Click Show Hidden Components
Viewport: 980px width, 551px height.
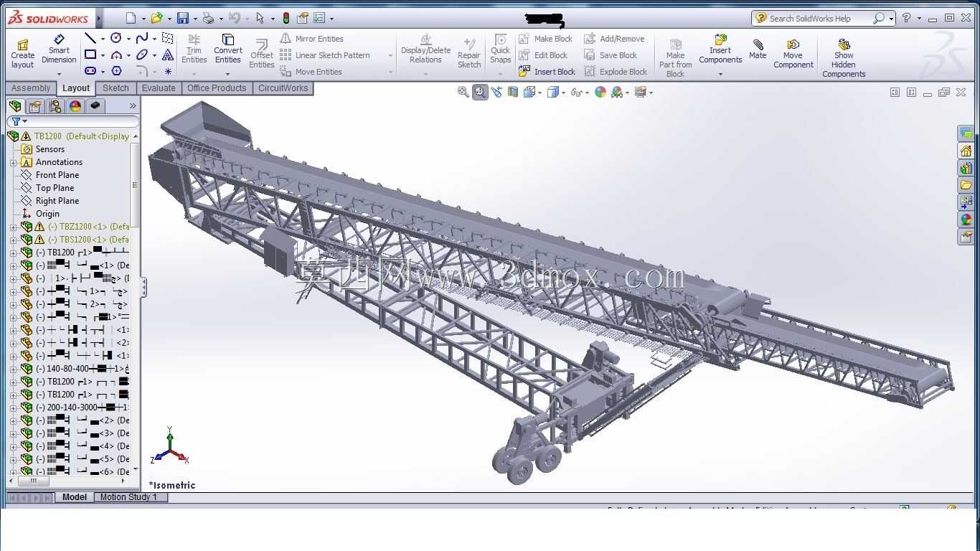844,58
